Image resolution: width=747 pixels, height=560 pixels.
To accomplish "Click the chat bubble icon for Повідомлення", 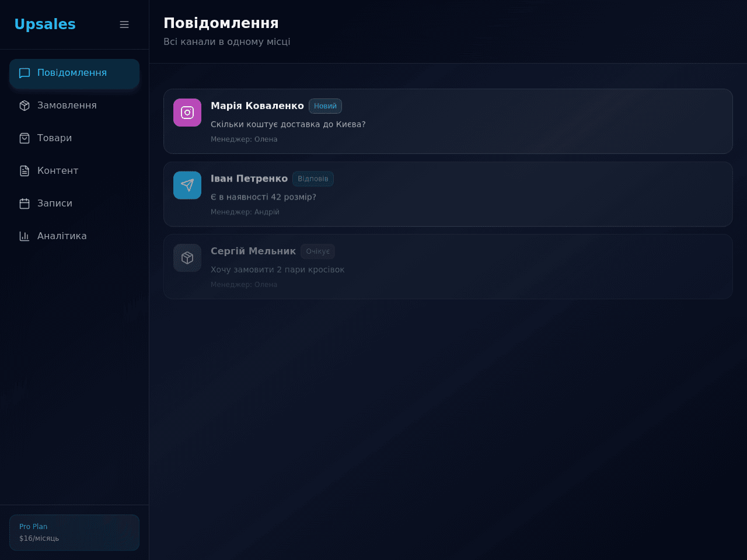I will click(25, 73).
